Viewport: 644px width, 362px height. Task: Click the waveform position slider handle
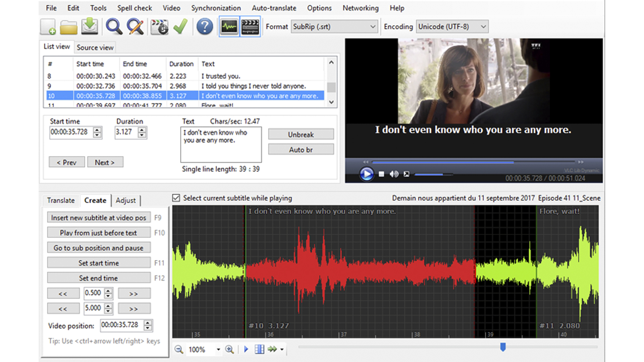pos(503,347)
